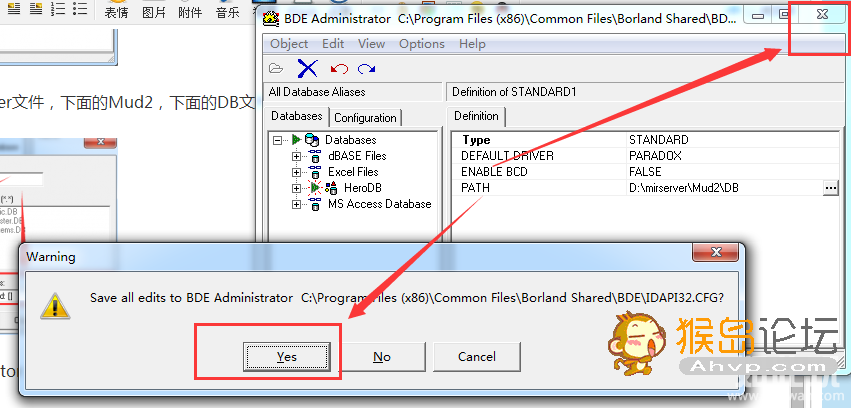Select the Definition tab

pyautogui.click(x=476, y=116)
